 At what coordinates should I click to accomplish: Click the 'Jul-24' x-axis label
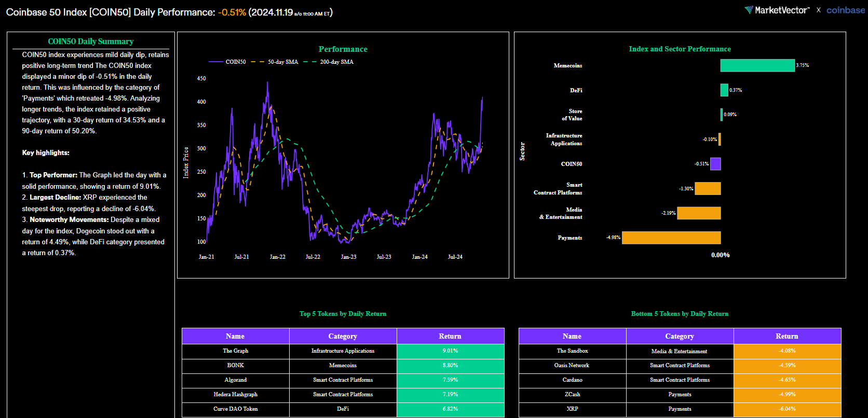(455, 257)
